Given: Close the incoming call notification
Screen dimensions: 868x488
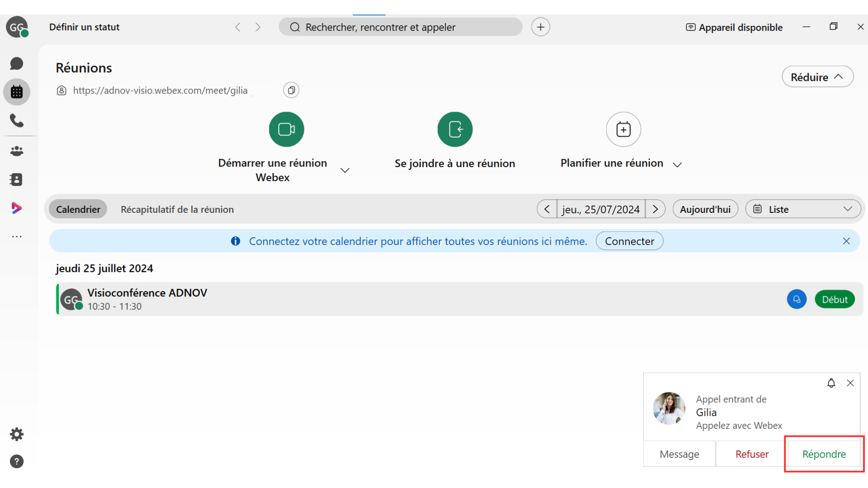Looking at the screenshot, I should (850, 383).
